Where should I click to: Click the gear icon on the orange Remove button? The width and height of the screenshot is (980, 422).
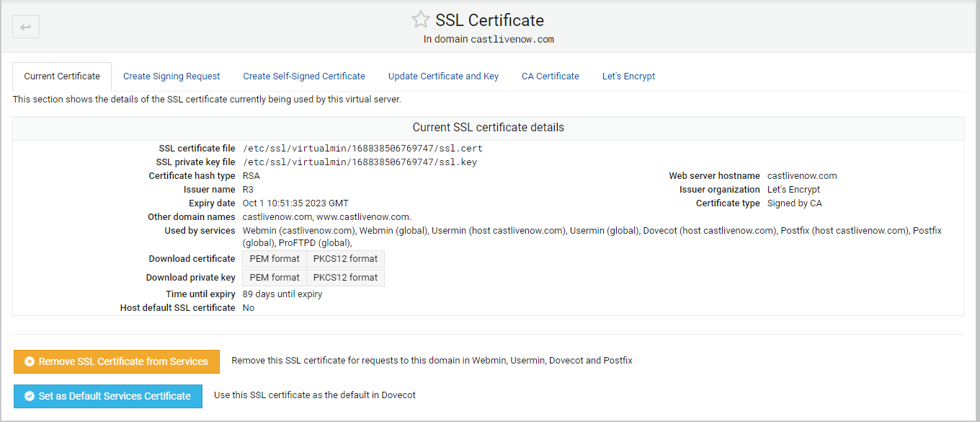(29, 361)
